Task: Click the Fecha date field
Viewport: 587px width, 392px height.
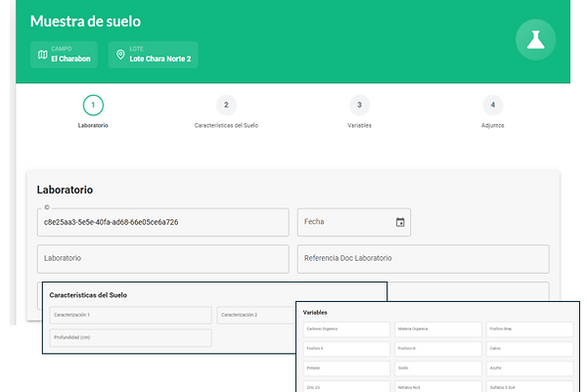Action: coord(354,222)
